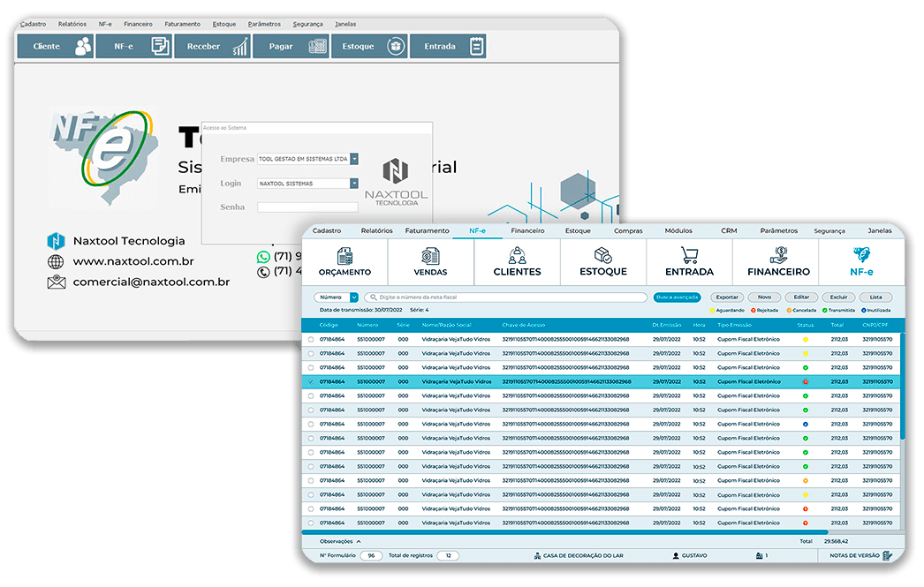Click the user icon beside GUSTAVO
This screenshot has width=924, height=587.
pos(675,556)
